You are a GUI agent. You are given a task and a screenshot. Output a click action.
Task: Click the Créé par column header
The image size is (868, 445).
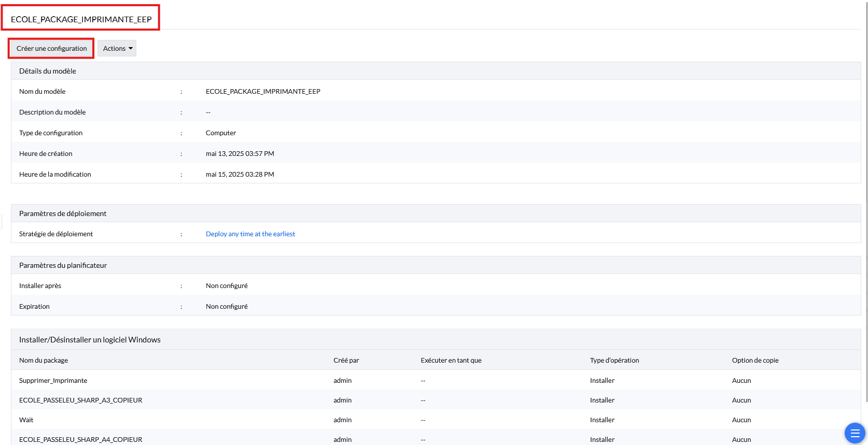coord(346,361)
